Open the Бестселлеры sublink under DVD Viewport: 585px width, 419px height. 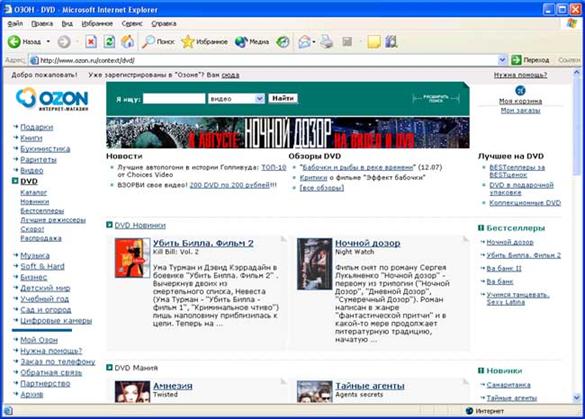(42, 211)
